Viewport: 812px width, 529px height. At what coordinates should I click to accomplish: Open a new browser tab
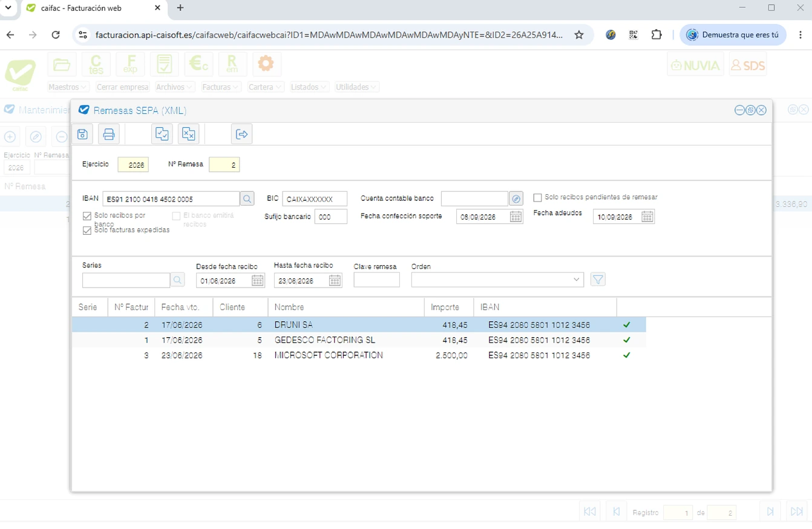pyautogui.click(x=180, y=8)
